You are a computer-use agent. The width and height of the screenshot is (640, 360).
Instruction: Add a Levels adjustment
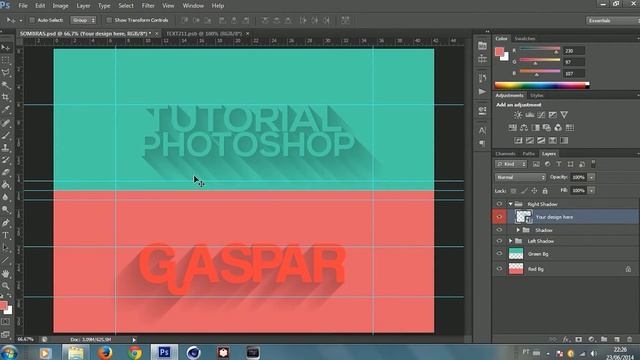click(530, 115)
